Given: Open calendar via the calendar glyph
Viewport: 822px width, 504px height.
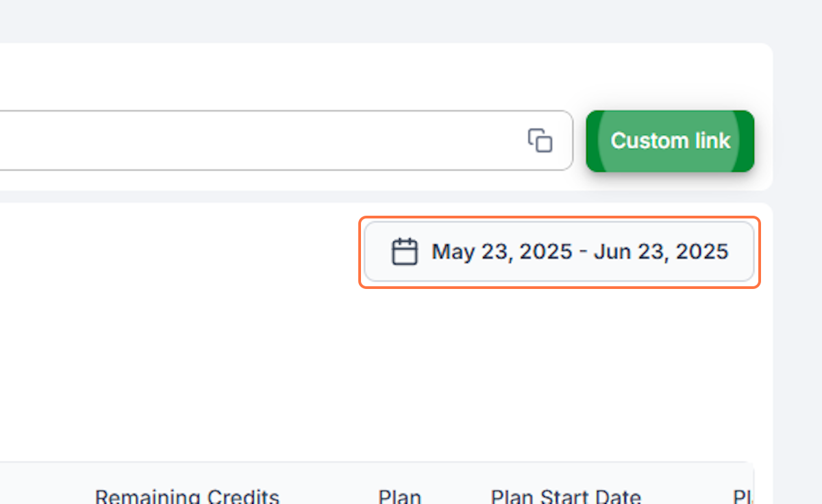Looking at the screenshot, I should [x=404, y=251].
